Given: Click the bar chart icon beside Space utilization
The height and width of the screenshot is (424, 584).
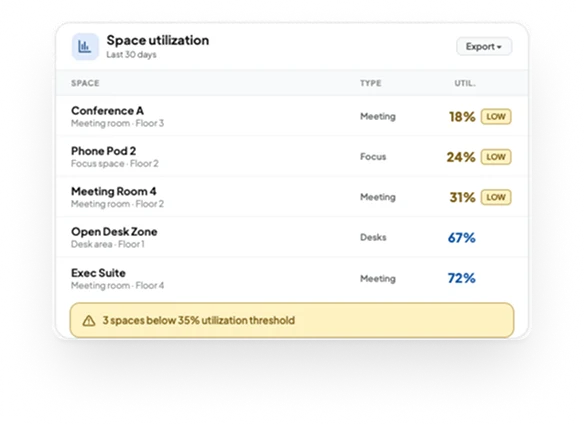Looking at the screenshot, I should (85, 47).
